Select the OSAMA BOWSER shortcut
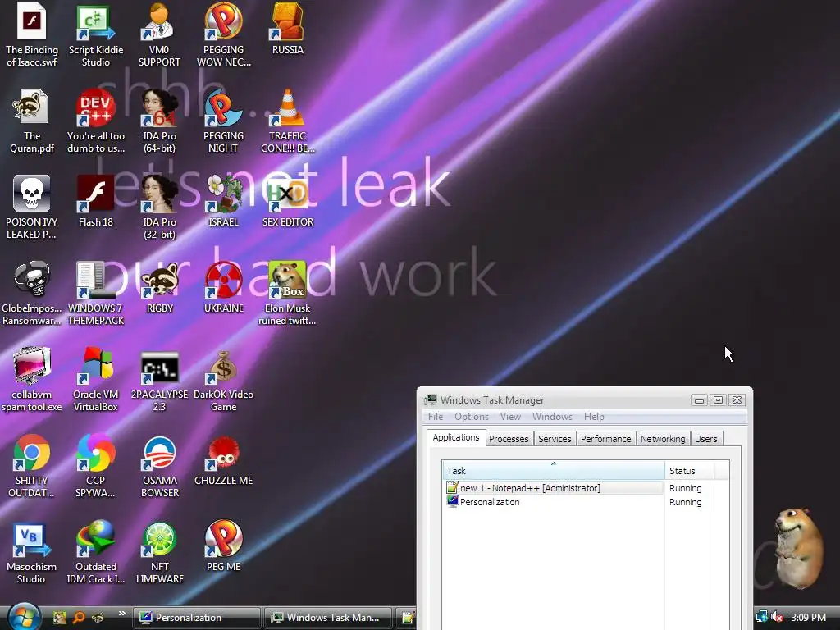 (x=159, y=466)
